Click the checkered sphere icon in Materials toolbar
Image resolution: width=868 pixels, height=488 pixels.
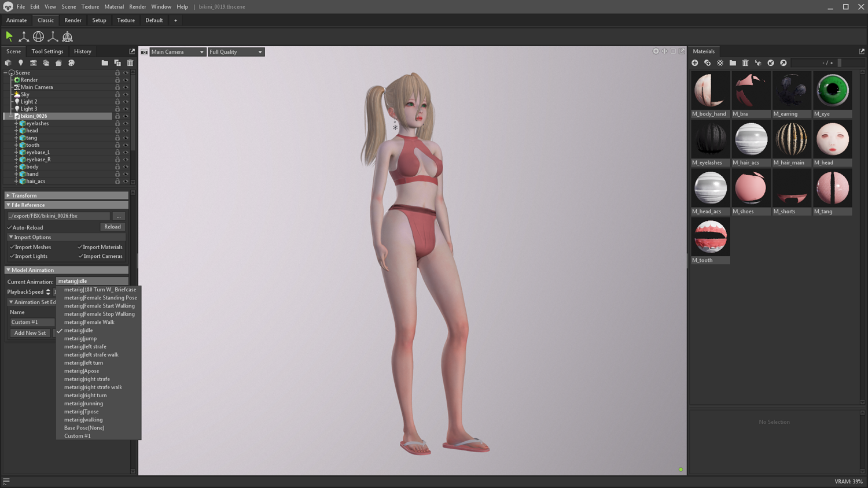720,63
